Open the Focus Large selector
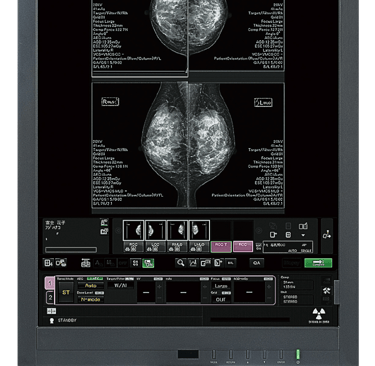The height and width of the screenshot is (366, 375). tap(221, 286)
